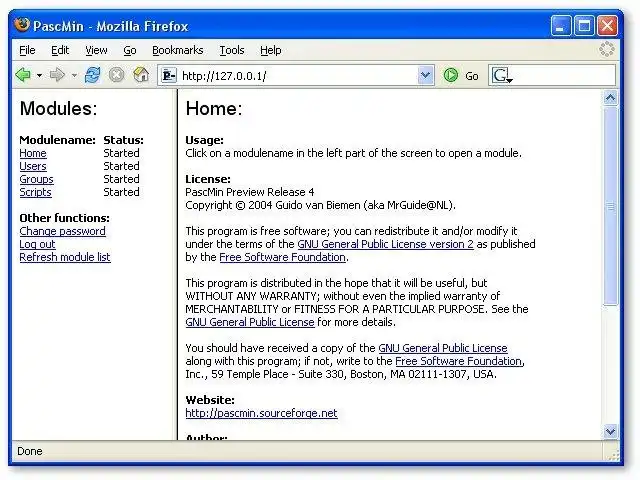Click the Change password link

point(62,231)
